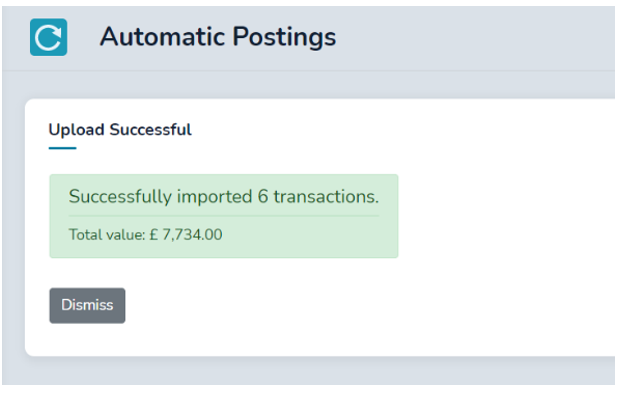The image size is (621, 393).
Task: Click the divider line inside green alert
Action: coord(224,216)
